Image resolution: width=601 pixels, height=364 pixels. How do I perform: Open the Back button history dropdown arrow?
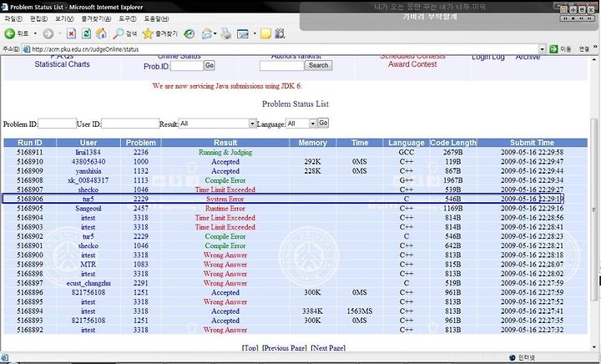click(x=35, y=33)
